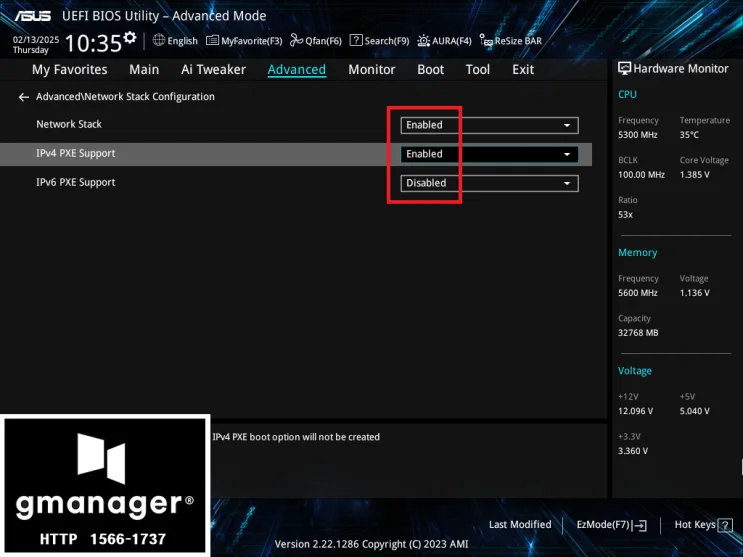This screenshot has height=557, width=743.
Task: Click the Last Modified button
Action: (x=520, y=525)
